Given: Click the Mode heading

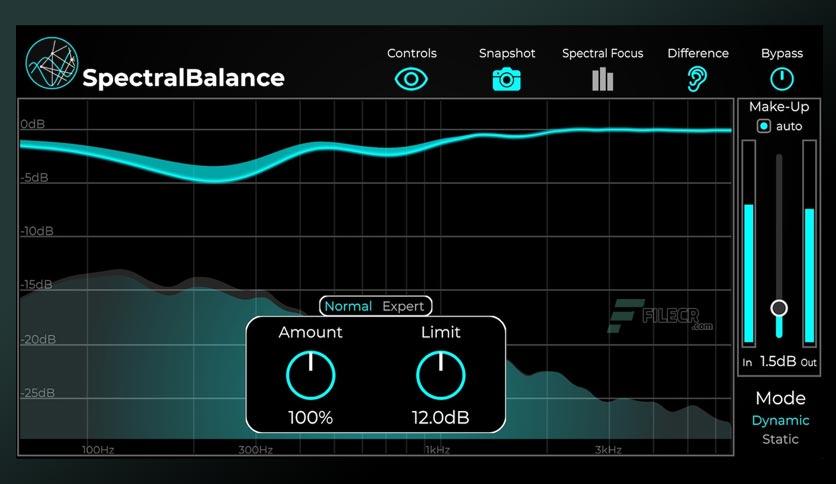Looking at the screenshot, I should tap(781, 398).
